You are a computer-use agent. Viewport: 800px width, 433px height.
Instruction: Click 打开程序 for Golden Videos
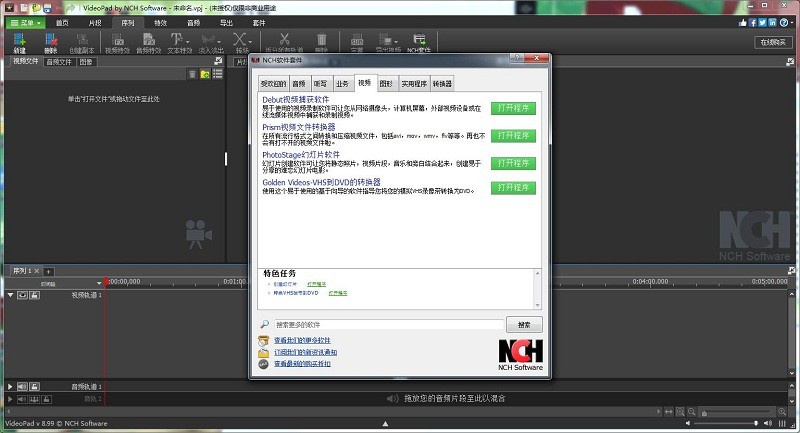coord(513,188)
